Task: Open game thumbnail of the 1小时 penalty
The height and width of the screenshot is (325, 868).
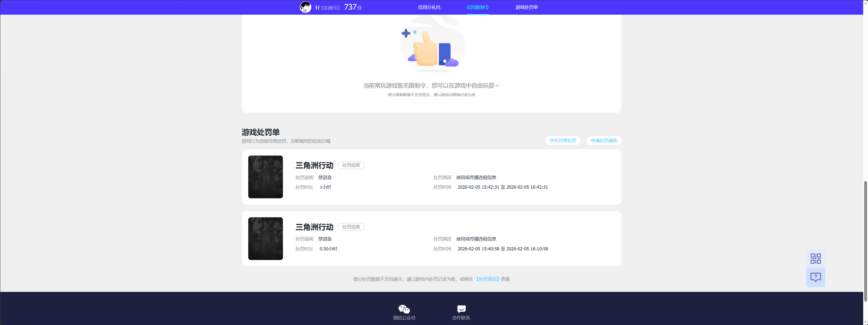Action: point(265,177)
